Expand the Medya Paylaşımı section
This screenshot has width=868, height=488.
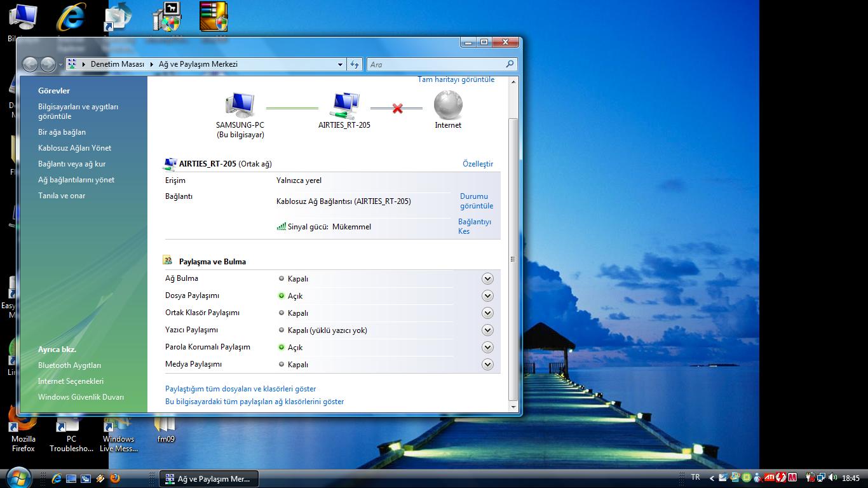tap(487, 365)
